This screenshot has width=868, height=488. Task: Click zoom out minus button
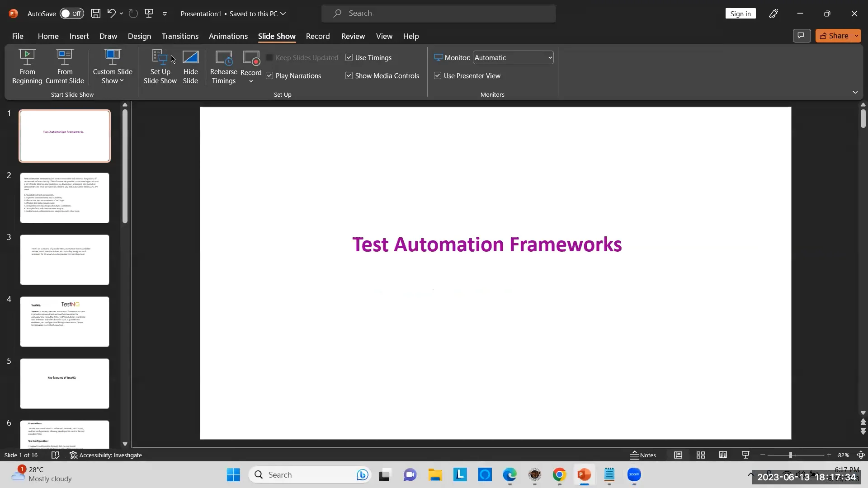tap(763, 455)
